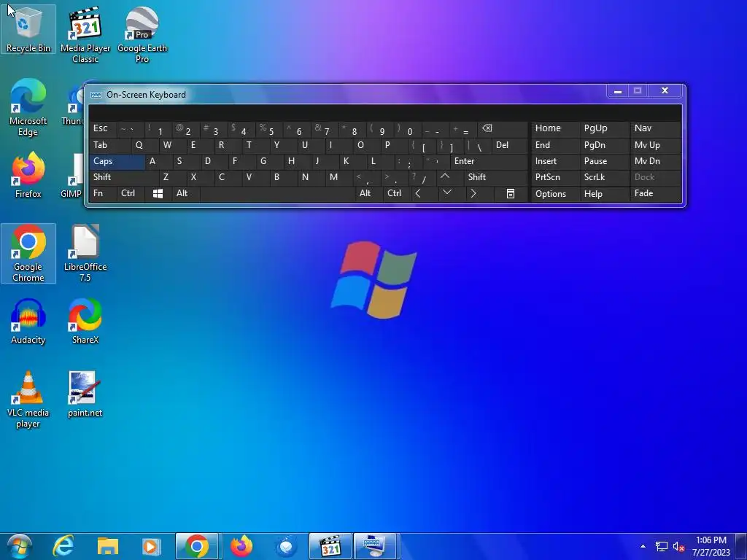
Task: Click the spacebar on the on-screen keyboard
Action: [x=278, y=193]
